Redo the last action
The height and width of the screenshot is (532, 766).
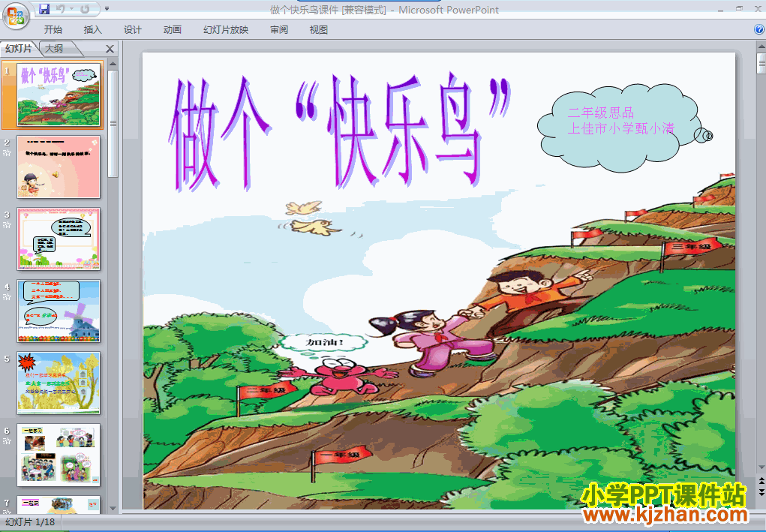point(85,9)
